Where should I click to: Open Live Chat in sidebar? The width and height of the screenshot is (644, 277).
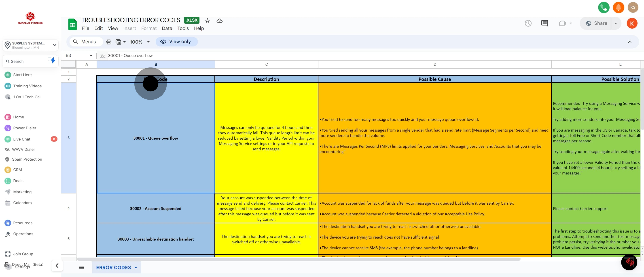[21, 139]
